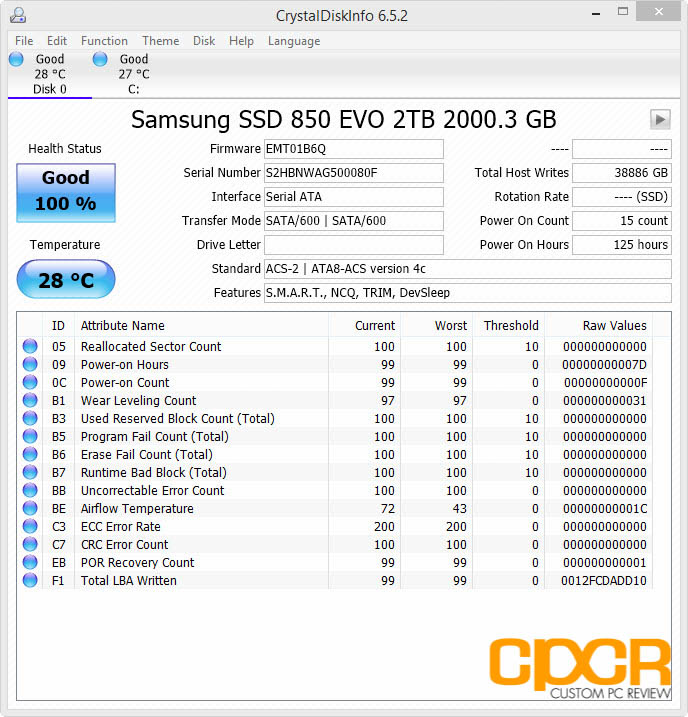Select the blue status orb for Disk 0
Image resolution: width=688 pixels, height=717 pixels.
pyautogui.click(x=16, y=59)
